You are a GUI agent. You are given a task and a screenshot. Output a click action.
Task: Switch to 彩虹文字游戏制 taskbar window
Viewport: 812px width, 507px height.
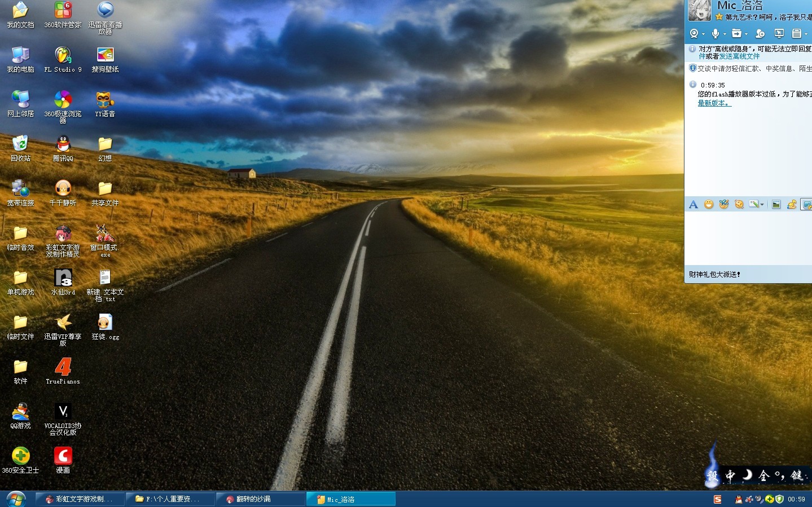(x=80, y=499)
